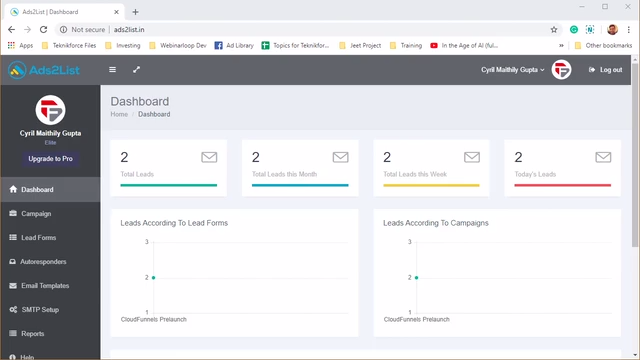Click the N extension icon
This screenshot has width=640, height=360.
(590, 29)
